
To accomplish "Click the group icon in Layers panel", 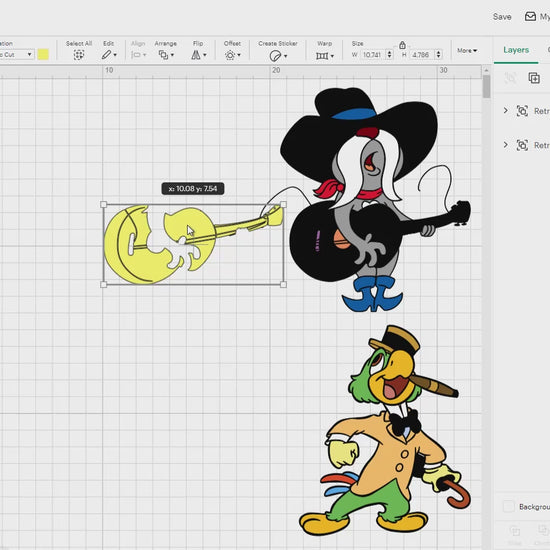I will 511,78.
